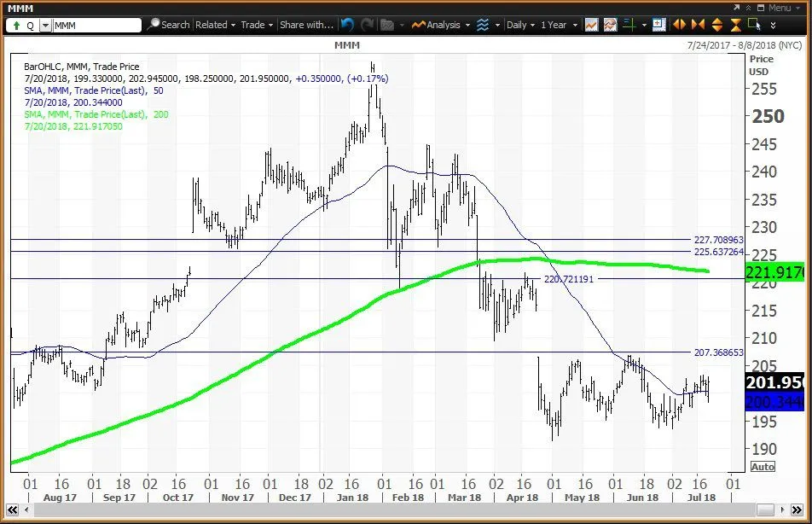Click the Search magnifier button

(x=154, y=25)
